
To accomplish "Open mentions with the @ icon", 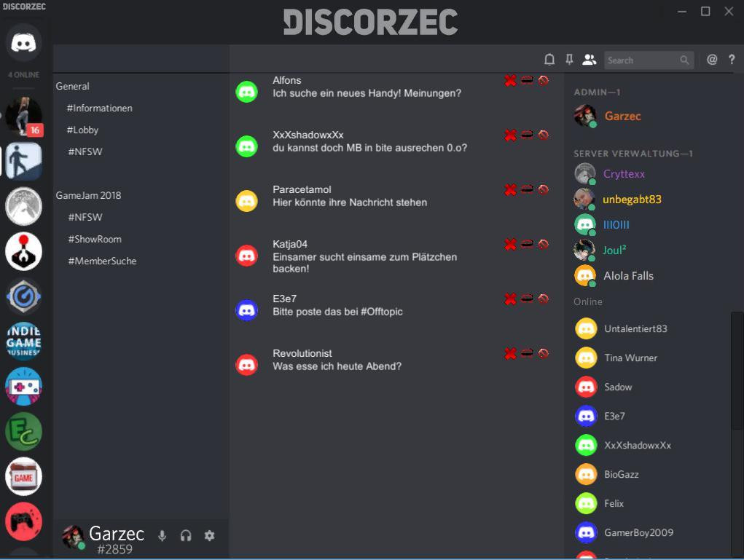I will pos(712,60).
